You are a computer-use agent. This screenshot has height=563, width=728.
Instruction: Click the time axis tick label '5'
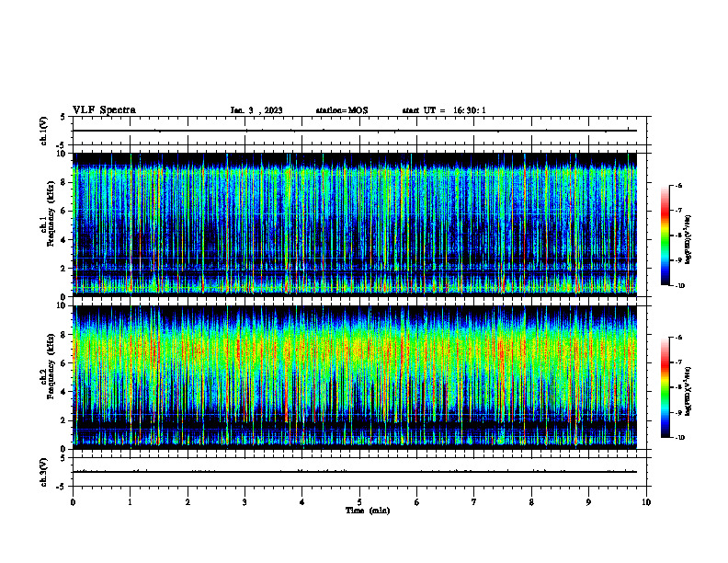[359, 502]
